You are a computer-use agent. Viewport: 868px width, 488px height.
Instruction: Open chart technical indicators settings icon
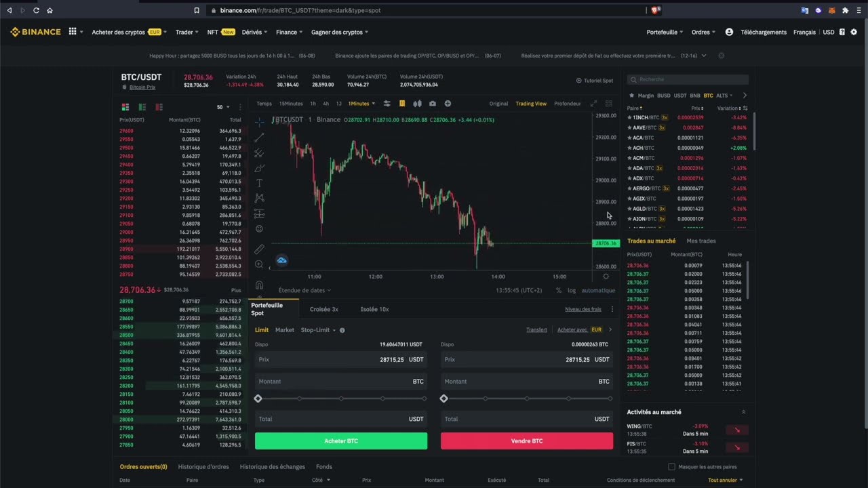[387, 104]
